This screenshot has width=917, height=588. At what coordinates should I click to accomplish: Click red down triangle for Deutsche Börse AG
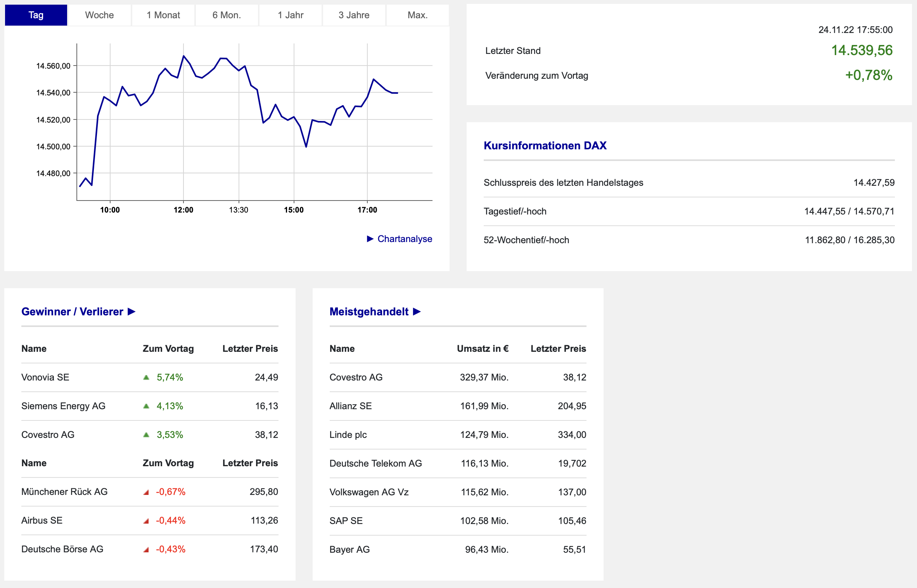click(146, 550)
